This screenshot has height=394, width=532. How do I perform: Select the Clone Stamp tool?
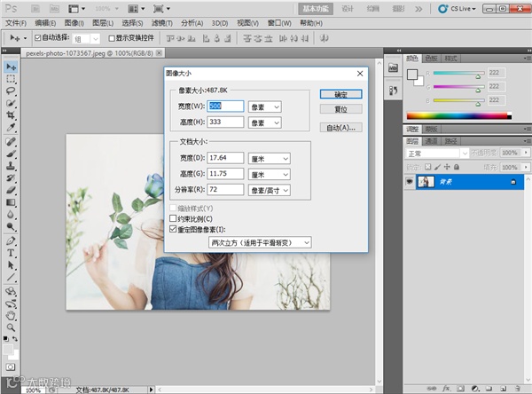click(11, 166)
